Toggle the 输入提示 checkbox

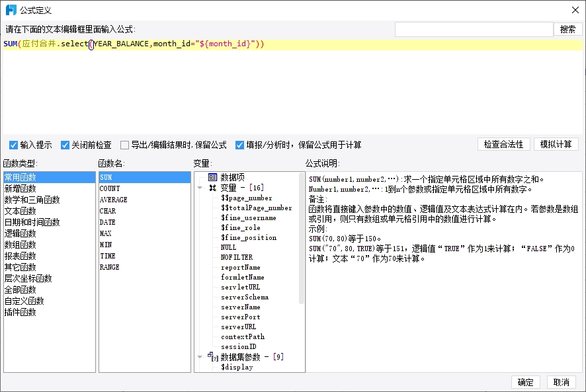point(14,145)
